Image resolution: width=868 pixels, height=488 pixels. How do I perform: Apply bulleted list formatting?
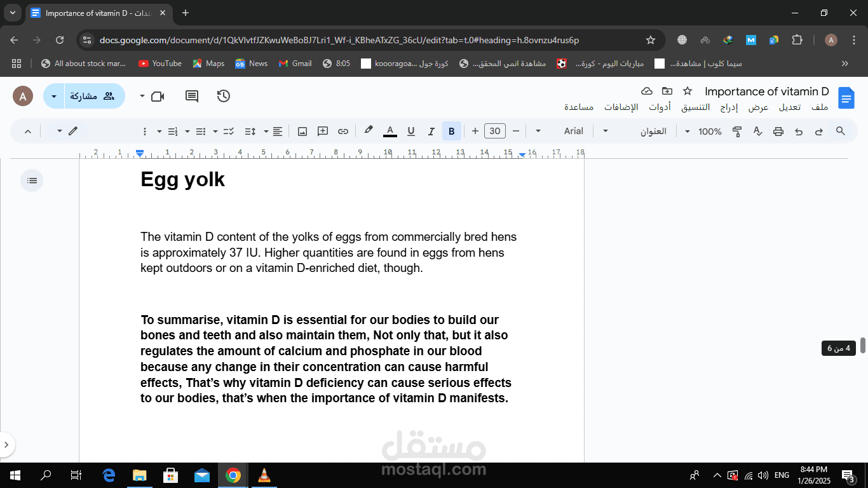click(x=201, y=132)
